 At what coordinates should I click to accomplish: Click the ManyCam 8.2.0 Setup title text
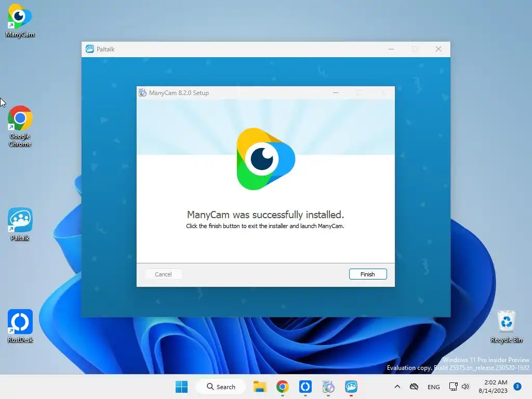click(x=179, y=93)
